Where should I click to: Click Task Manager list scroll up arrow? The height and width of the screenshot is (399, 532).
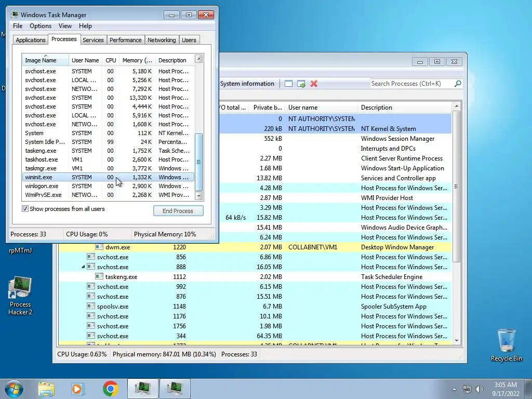click(199, 59)
